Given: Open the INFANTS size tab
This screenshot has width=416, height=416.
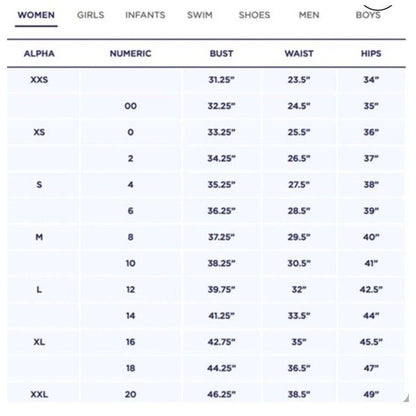Looking at the screenshot, I should click(x=145, y=15).
